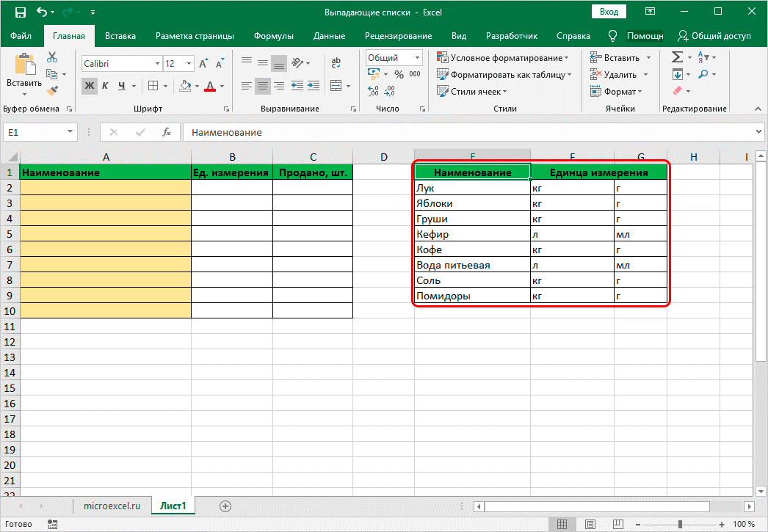Click the Вход sign-in button
The height and width of the screenshot is (532, 768).
(609, 12)
